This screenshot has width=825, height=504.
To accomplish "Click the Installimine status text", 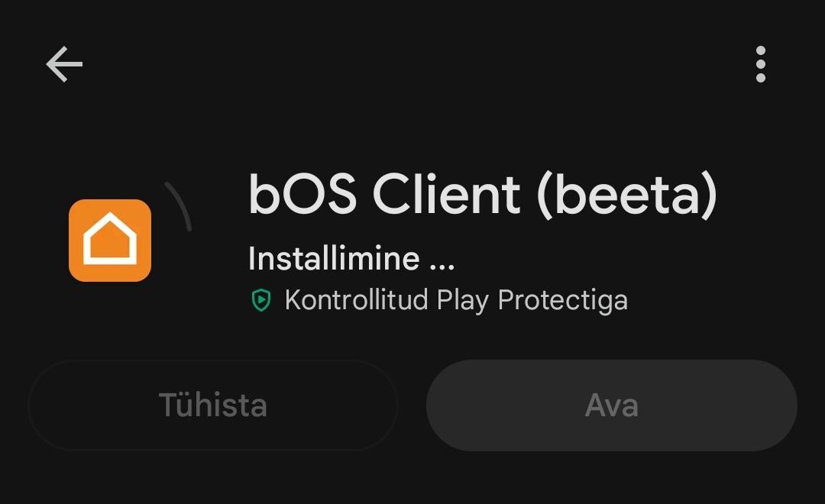I will tap(351, 258).
